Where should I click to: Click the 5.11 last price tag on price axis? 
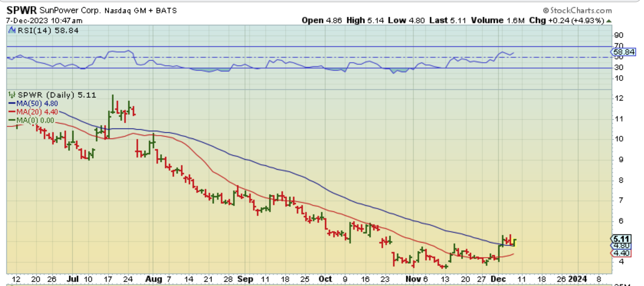(x=621, y=239)
